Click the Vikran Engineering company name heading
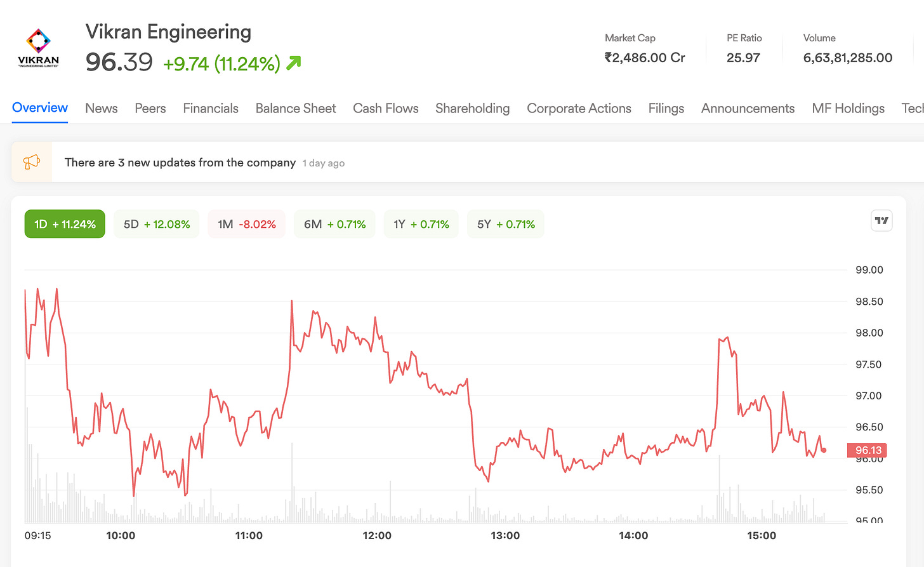 (x=168, y=32)
